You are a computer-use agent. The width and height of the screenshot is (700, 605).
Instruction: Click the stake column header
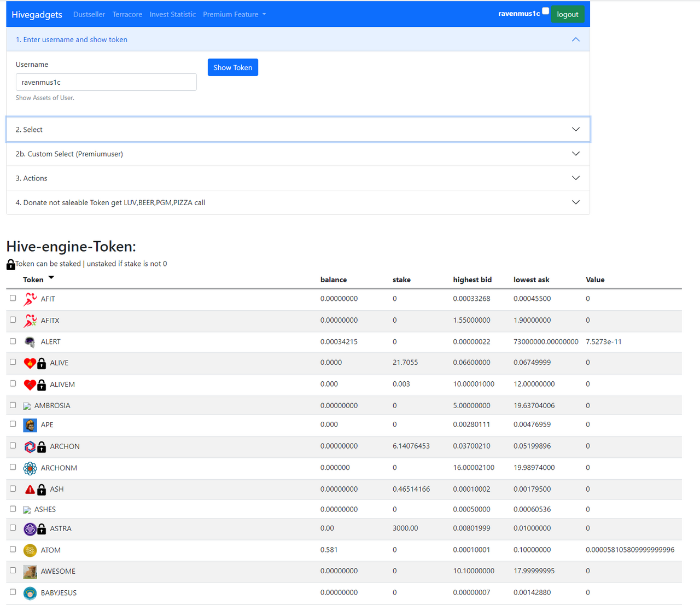[x=401, y=280]
